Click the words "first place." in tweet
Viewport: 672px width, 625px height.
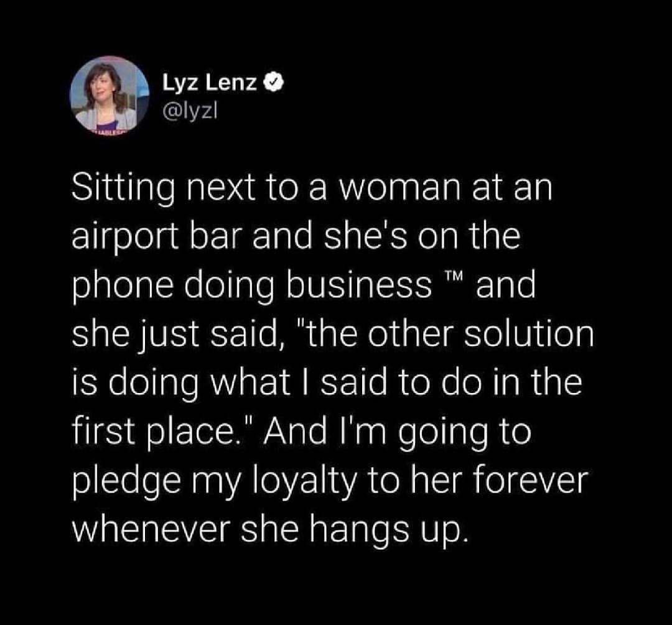tap(157, 432)
